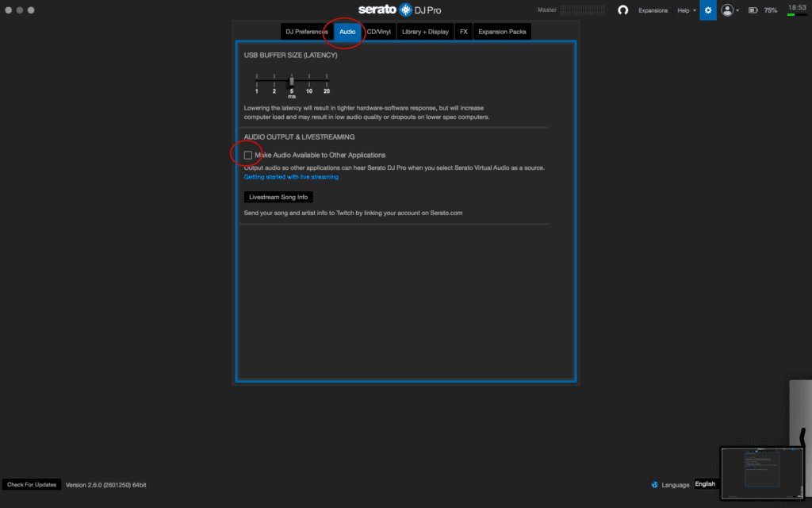
Task: Open the CD/Vinyl tab
Action: (378, 32)
